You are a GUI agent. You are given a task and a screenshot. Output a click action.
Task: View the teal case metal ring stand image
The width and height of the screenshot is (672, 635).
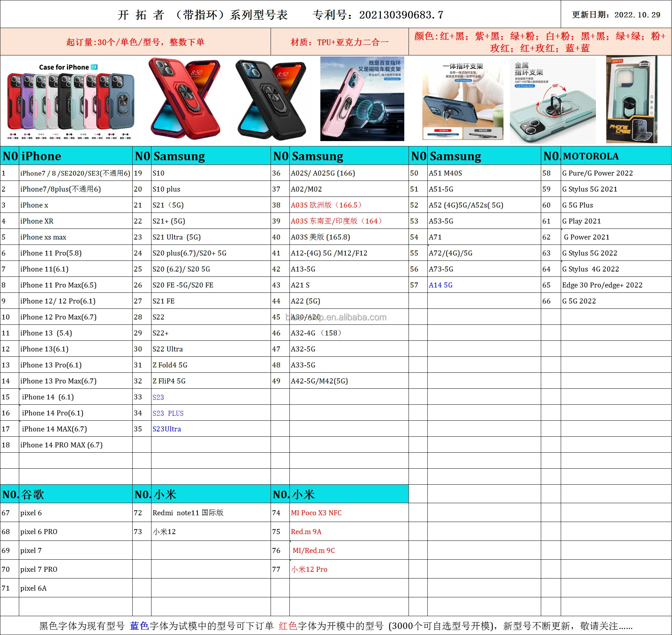pos(553,101)
